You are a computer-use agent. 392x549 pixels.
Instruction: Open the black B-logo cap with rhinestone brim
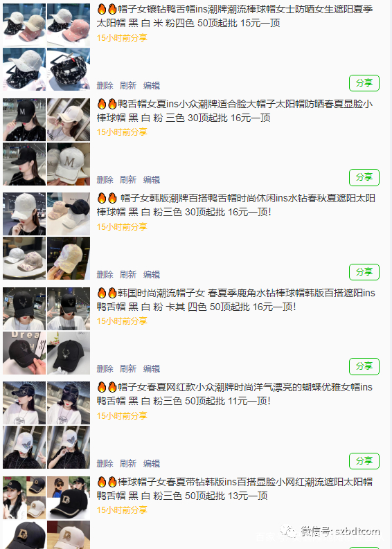pyautogui.click(x=69, y=498)
